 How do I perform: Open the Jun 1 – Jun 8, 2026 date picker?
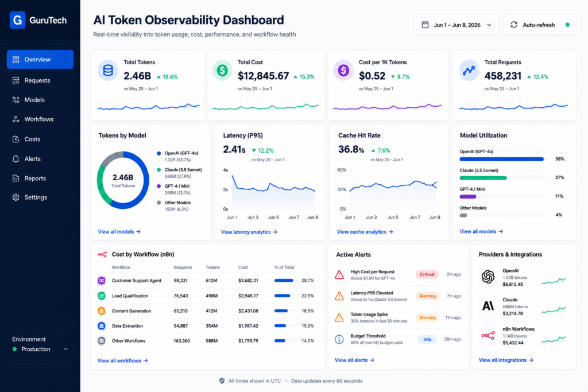(457, 25)
